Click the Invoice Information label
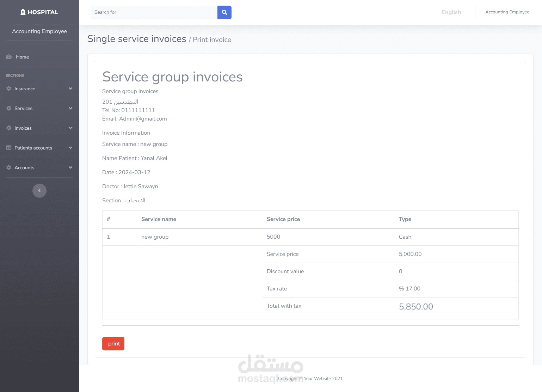The height and width of the screenshot is (392, 542). pos(126,133)
